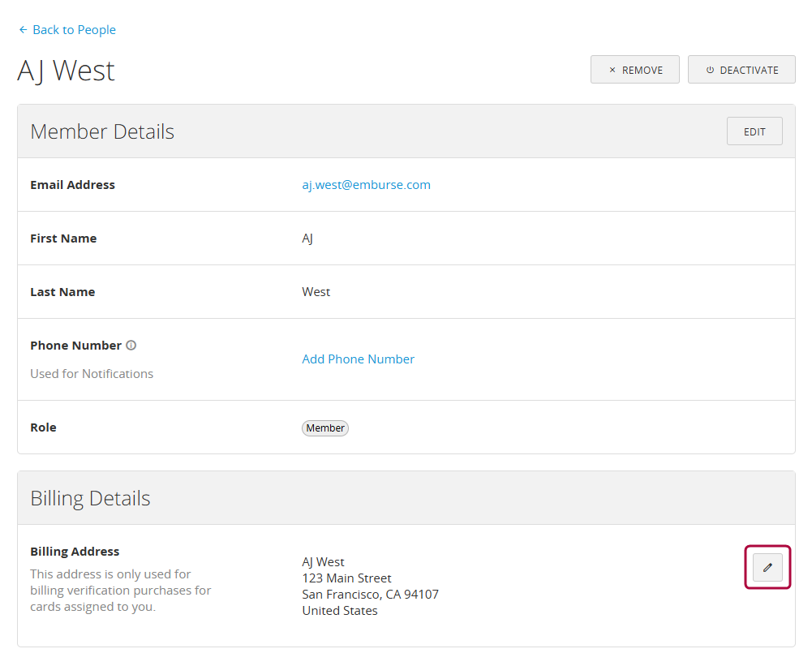This screenshot has height=666, width=812.
Task: Click the DEACTIVATE button
Action: point(741,69)
